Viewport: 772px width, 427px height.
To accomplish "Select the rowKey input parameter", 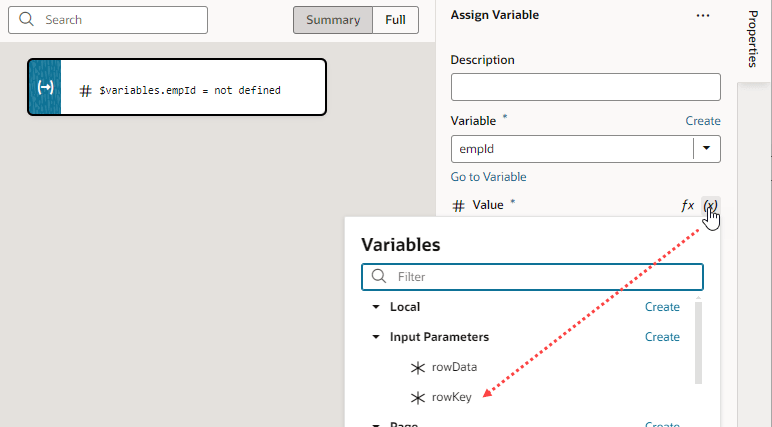I will pos(451,397).
